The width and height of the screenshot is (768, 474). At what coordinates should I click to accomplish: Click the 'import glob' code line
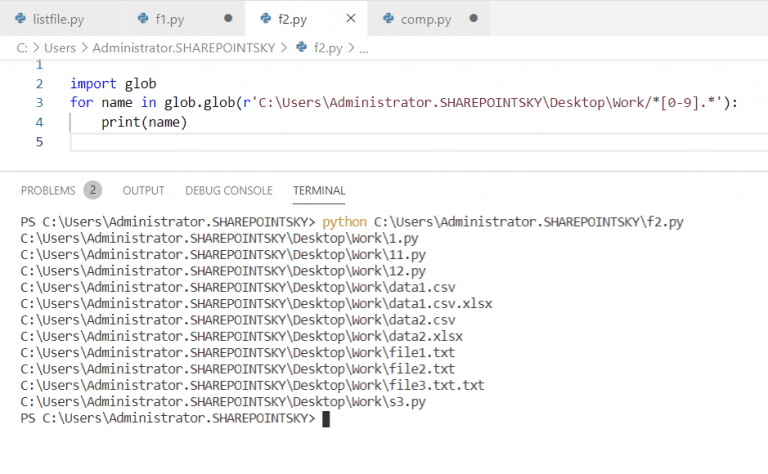(113, 84)
